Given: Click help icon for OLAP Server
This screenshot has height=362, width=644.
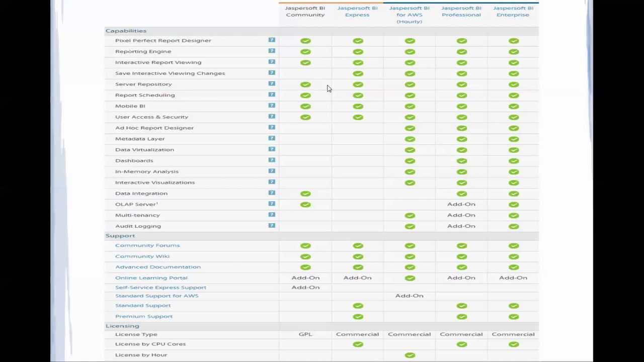Looking at the screenshot, I should coord(272,204).
